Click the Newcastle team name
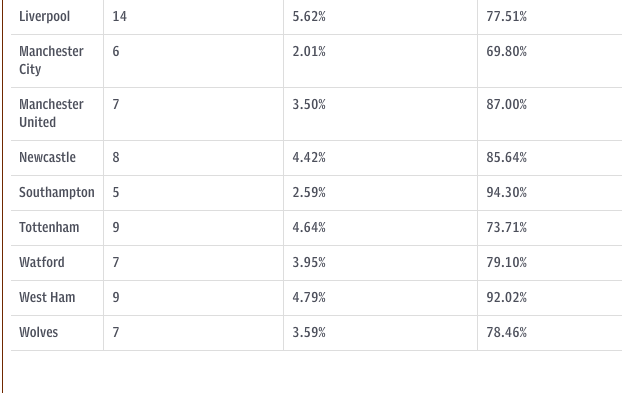This screenshot has width=633, height=393. click(x=47, y=158)
